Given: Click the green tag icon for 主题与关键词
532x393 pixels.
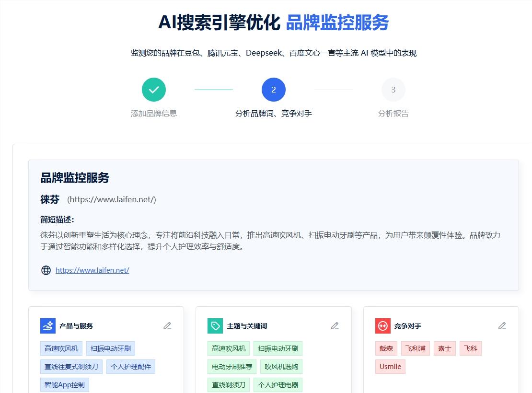Looking at the screenshot, I should point(215,326).
